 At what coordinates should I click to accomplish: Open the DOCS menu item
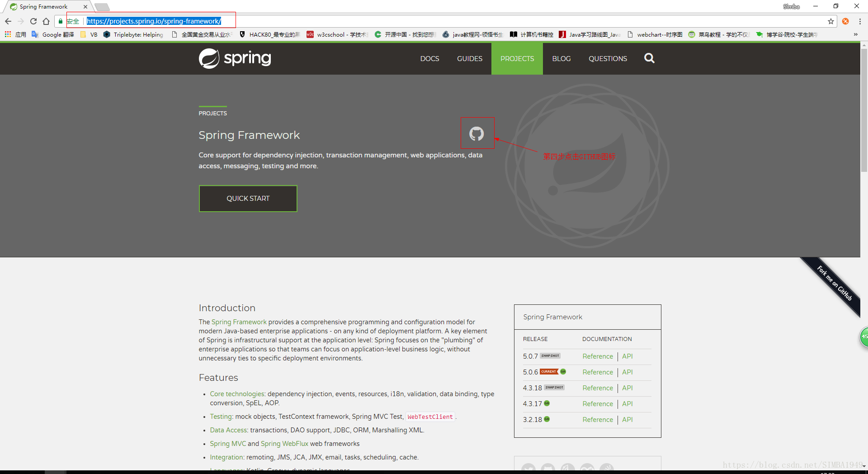click(x=429, y=59)
